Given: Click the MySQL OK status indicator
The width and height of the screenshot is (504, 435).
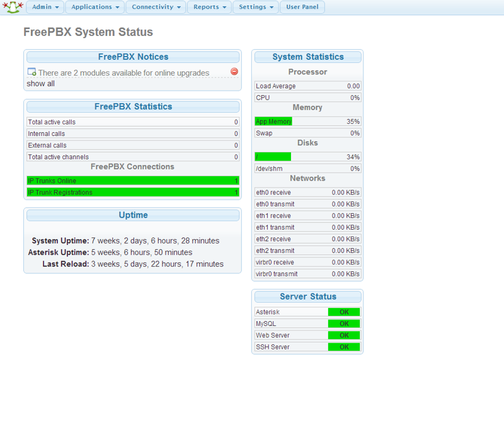Looking at the screenshot, I should click(344, 324).
